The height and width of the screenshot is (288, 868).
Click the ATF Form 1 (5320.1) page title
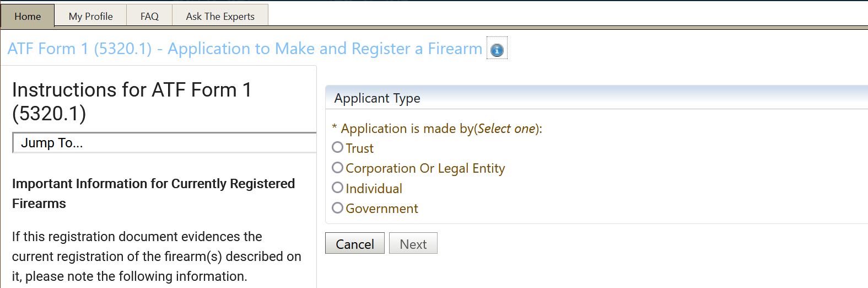(x=245, y=49)
